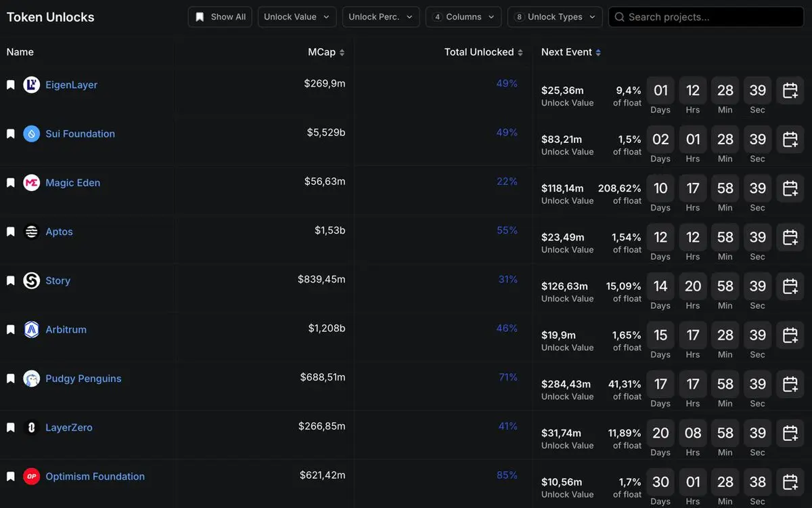The image size is (812, 508).
Task: Open the Unlock Types filter dropdown
Action: 555,17
